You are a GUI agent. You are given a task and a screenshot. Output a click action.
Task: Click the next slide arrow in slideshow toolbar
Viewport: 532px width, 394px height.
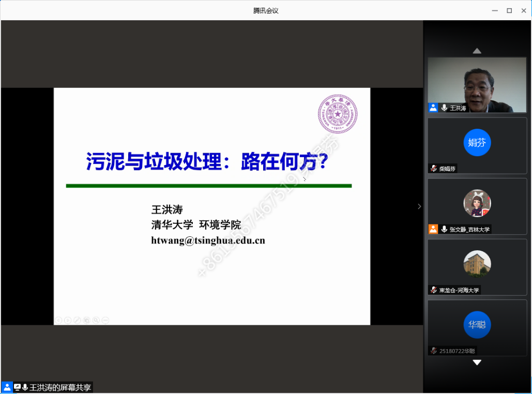click(68, 321)
